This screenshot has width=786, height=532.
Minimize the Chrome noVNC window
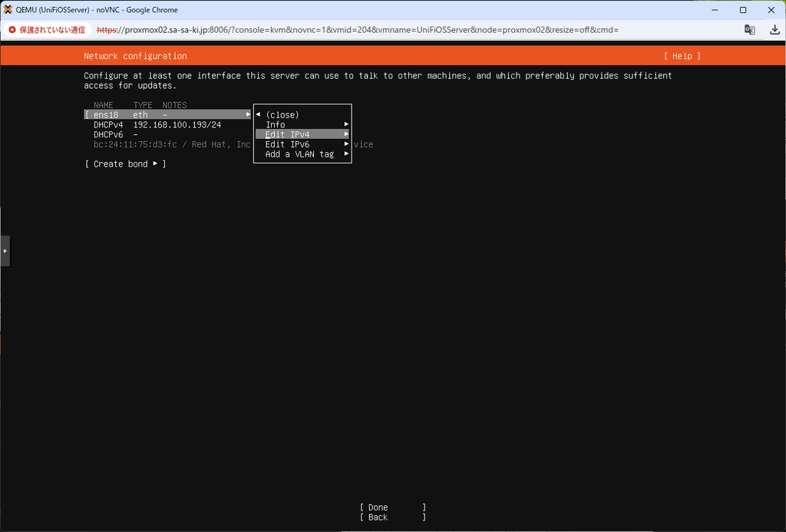pyautogui.click(x=715, y=9)
